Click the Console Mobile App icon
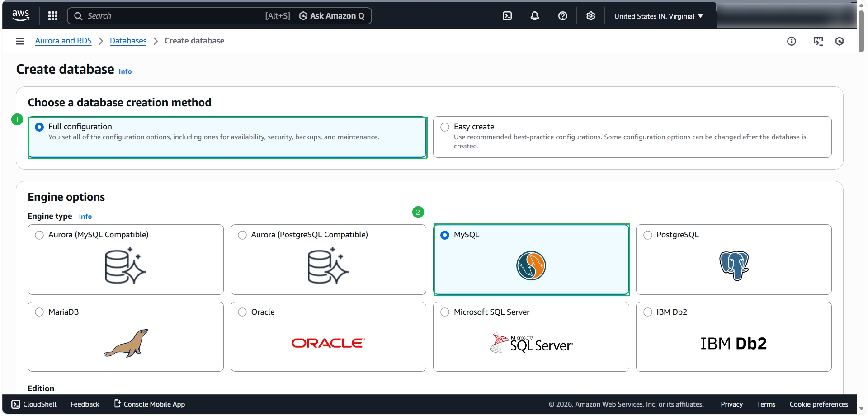The width and height of the screenshot is (868, 416). (118, 403)
